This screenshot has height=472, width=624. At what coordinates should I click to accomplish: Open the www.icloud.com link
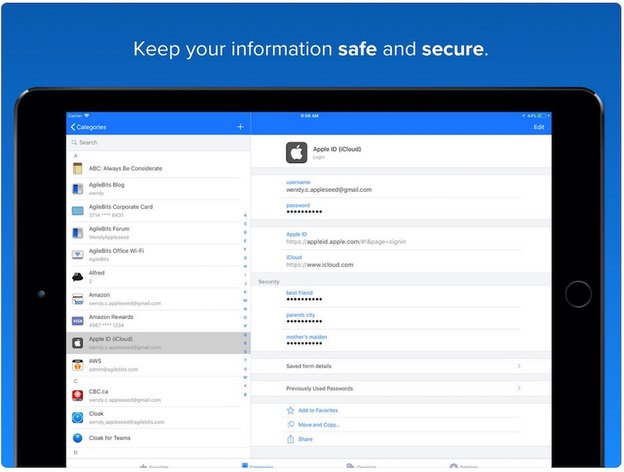321,265
